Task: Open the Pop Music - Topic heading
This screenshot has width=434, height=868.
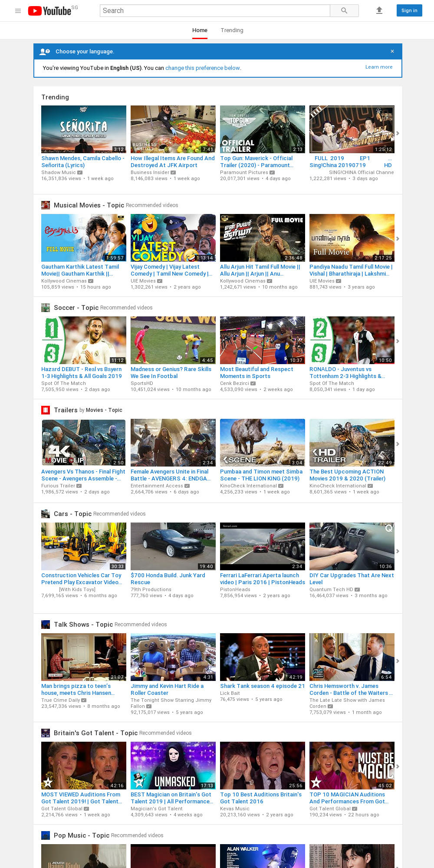Action: point(82,835)
